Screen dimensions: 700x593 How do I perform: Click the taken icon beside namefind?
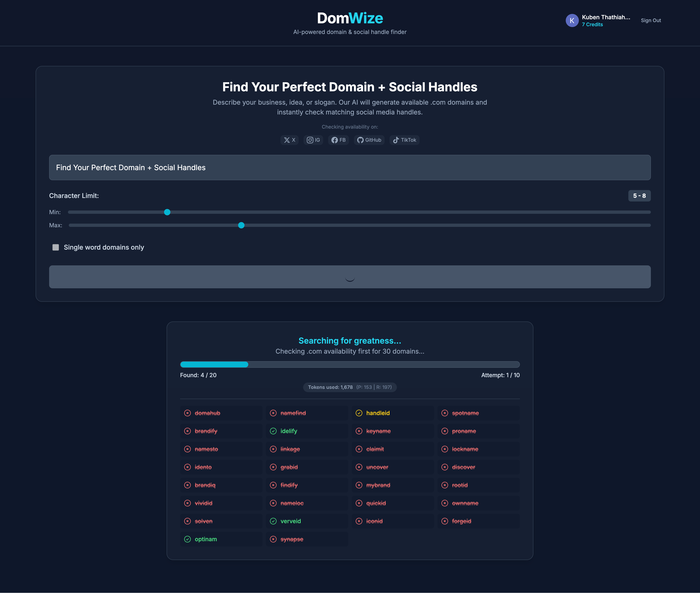tap(273, 413)
